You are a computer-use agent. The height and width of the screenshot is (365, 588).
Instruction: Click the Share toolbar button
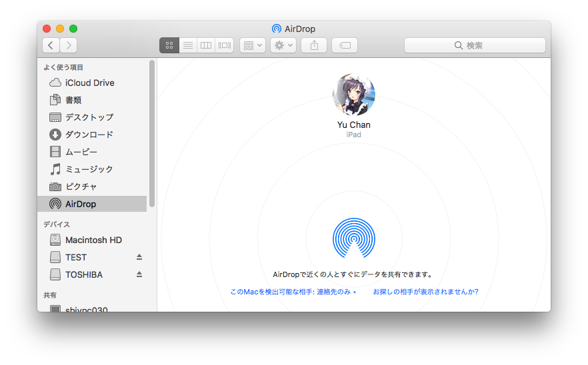click(314, 45)
